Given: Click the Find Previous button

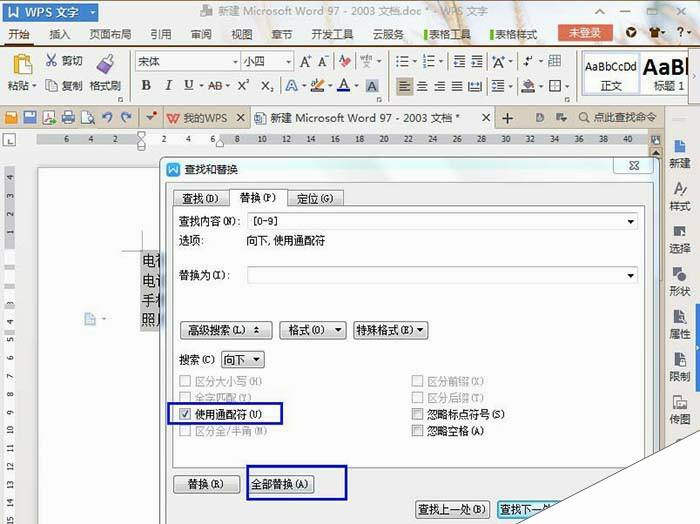Looking at the screenshot, I should pyautogui.click(x=452, y=509).
